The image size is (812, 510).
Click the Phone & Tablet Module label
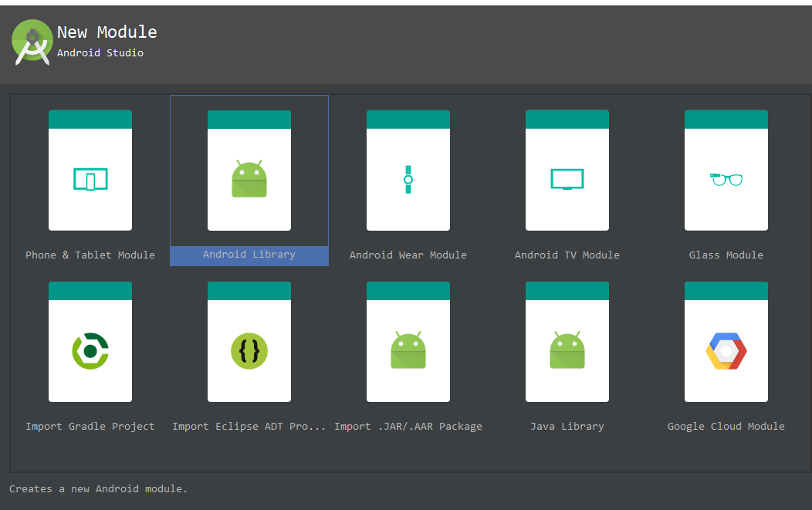[x=90, y=255]
